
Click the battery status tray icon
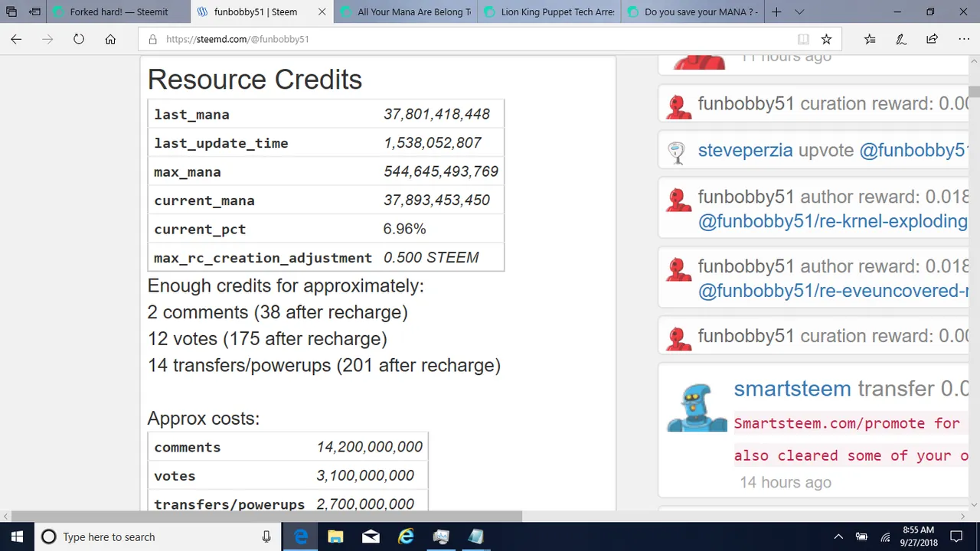click(861, 536)
